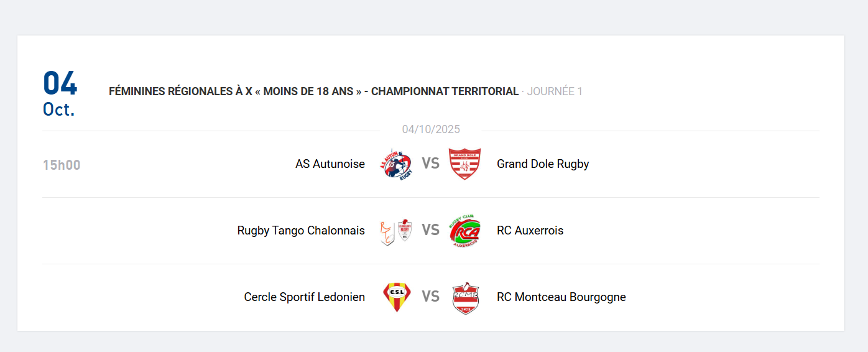This screenshot has height=352, width=868.
Task: Click the Féminines Régionales championship title
Action: 313,91
